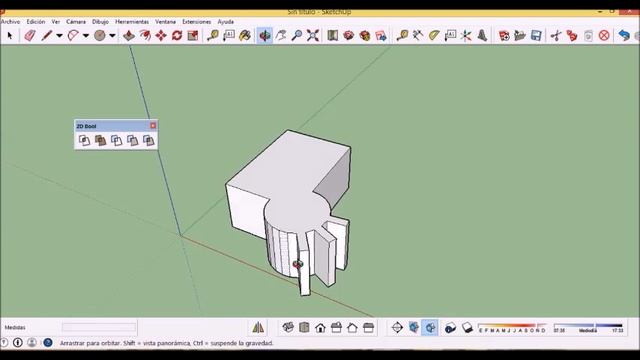
Task: Select the Axes tool
Action: pyautogui.click(x=466, y=36)
